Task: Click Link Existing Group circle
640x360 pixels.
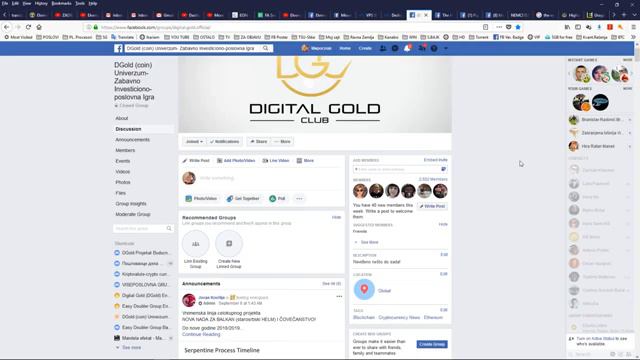Action: tap(196, 244)
